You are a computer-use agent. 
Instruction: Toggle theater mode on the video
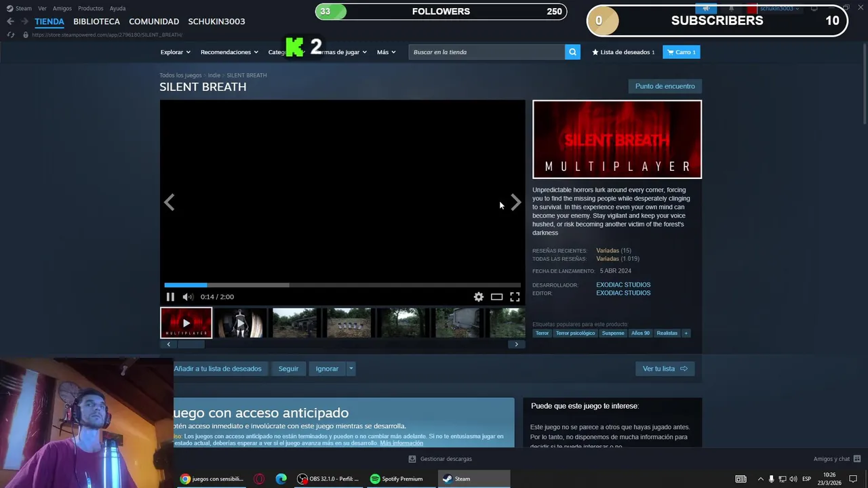[x=496, y=297]
